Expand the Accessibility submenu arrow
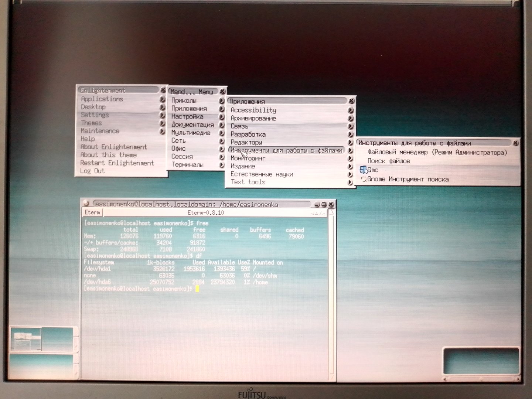The image size is (532, 399). coord(350,110)
